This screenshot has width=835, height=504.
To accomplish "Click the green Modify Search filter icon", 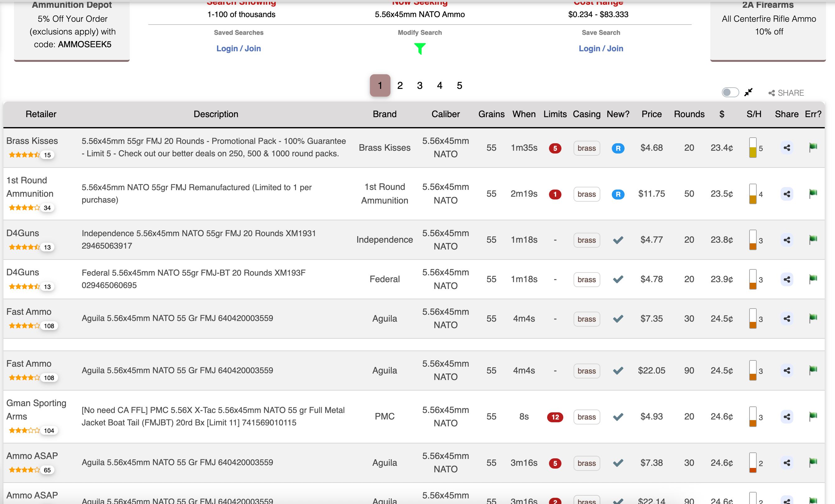I will coord(420,49).
